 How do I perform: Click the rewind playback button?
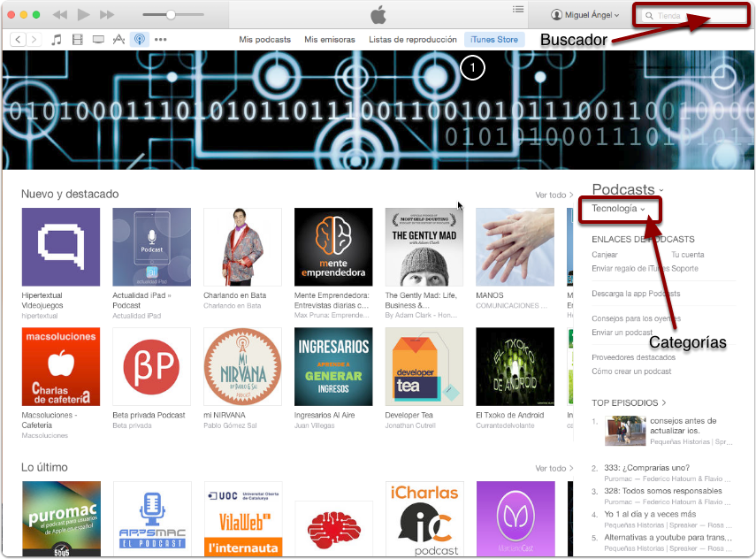point(60,15)
